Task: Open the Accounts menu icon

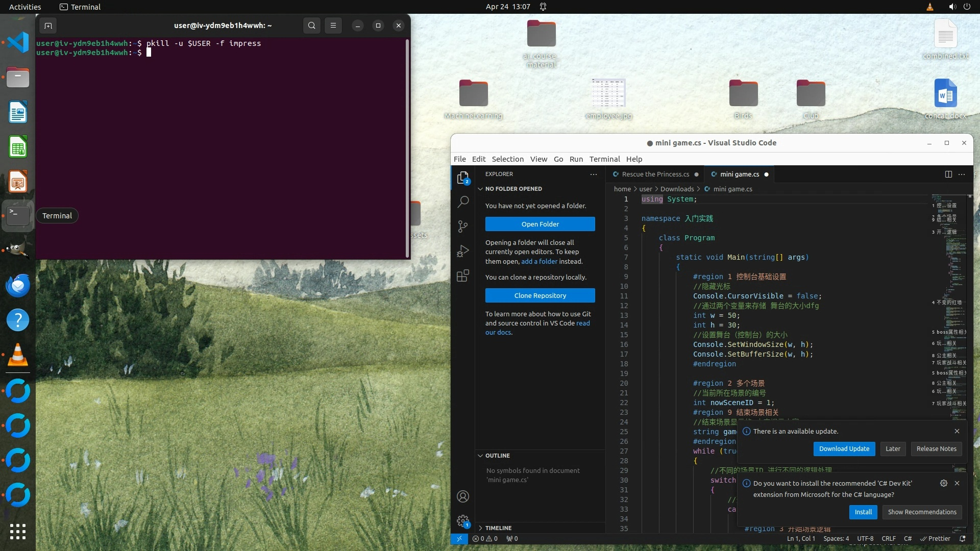Action: (x=463, y=496)
